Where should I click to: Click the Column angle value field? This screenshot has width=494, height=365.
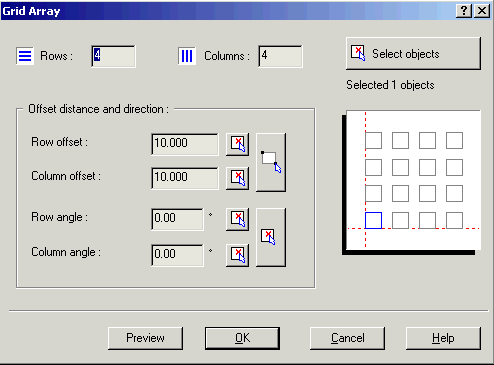point(177,255)
